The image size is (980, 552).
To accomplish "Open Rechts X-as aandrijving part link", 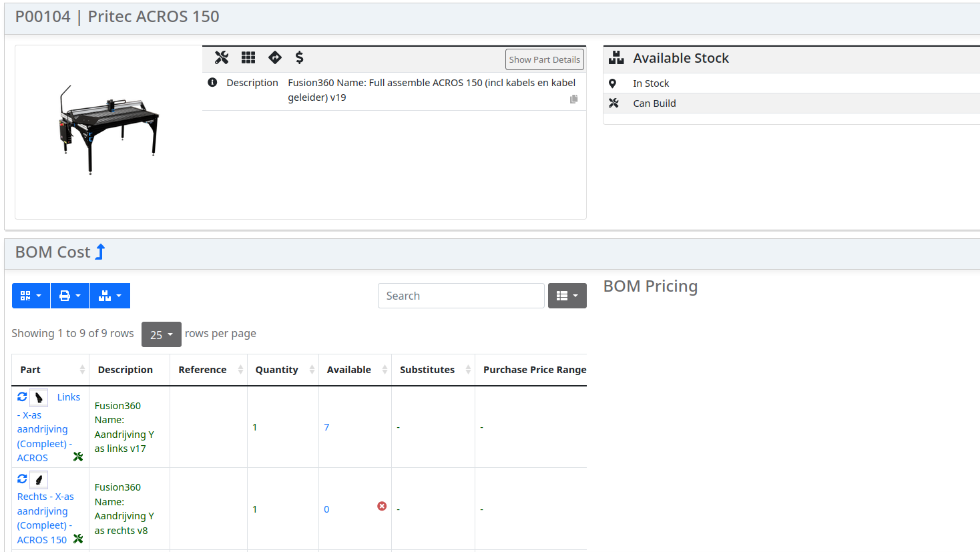I will 45,518.
